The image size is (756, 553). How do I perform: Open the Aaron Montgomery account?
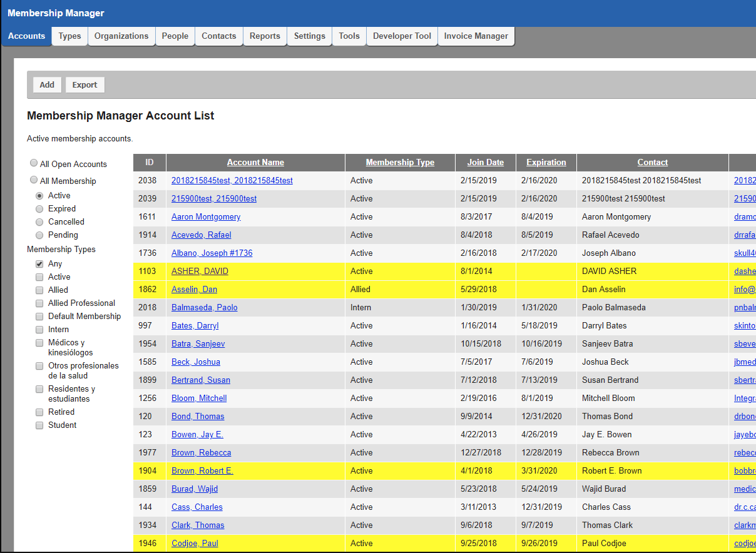(206, 217)
